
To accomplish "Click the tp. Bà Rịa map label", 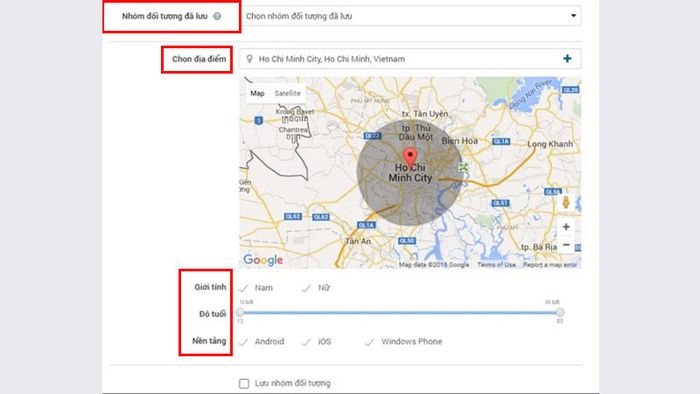I will click(x=539, y=247).
